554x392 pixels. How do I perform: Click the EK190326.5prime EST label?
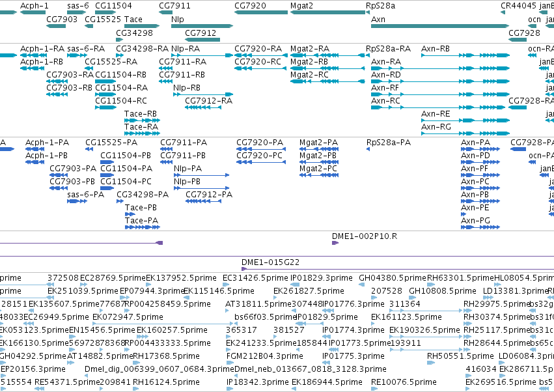[x=424, y=330]
